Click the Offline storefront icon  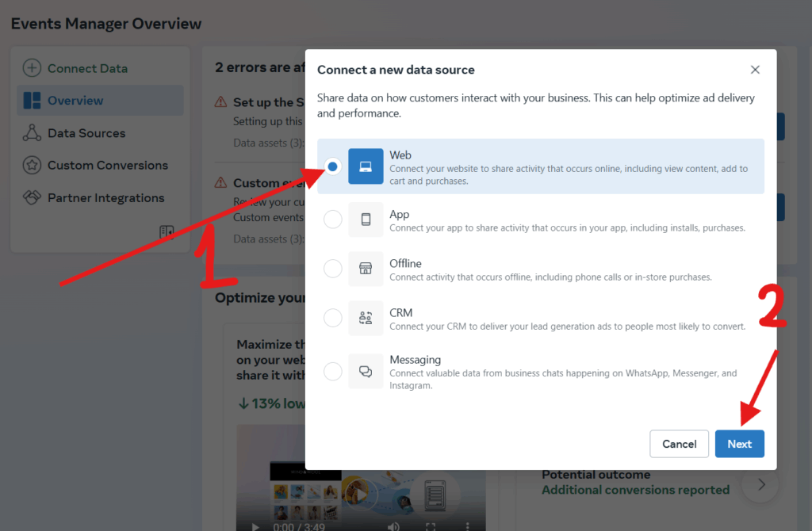(x=366, y=269)
